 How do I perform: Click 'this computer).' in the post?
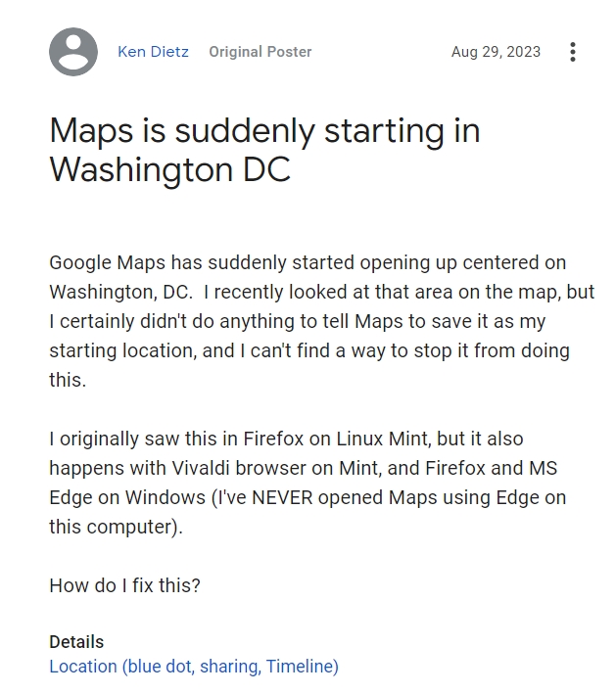pyautogui.click(x=116, y=527)
